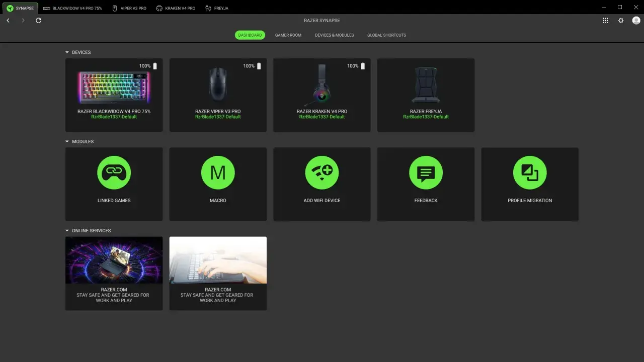644x362 pixels.
Task: Switch to the BlackWidow V4 Pro 75% tab
Action: click(x=72, y=9)
